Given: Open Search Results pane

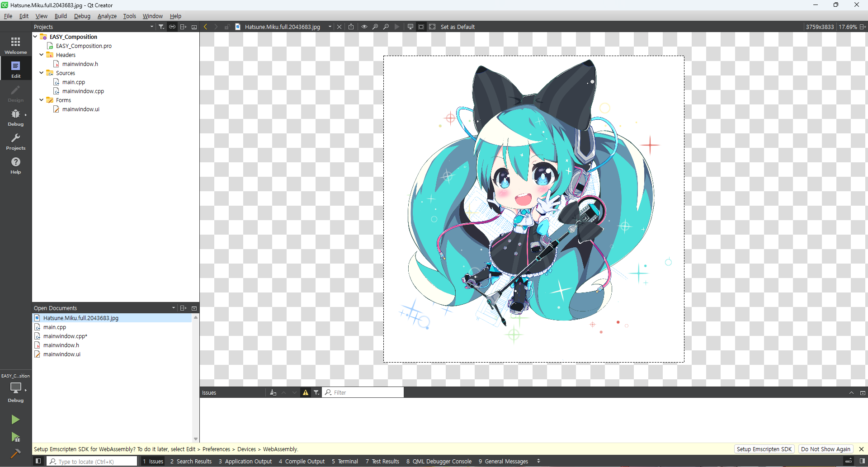Looking at the screenshot, I should (191, 461).
